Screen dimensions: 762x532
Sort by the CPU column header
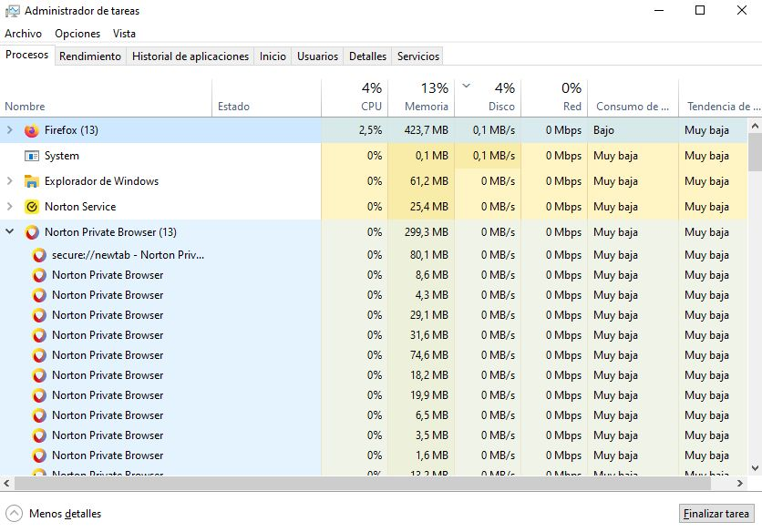click(x=355, y=98)
